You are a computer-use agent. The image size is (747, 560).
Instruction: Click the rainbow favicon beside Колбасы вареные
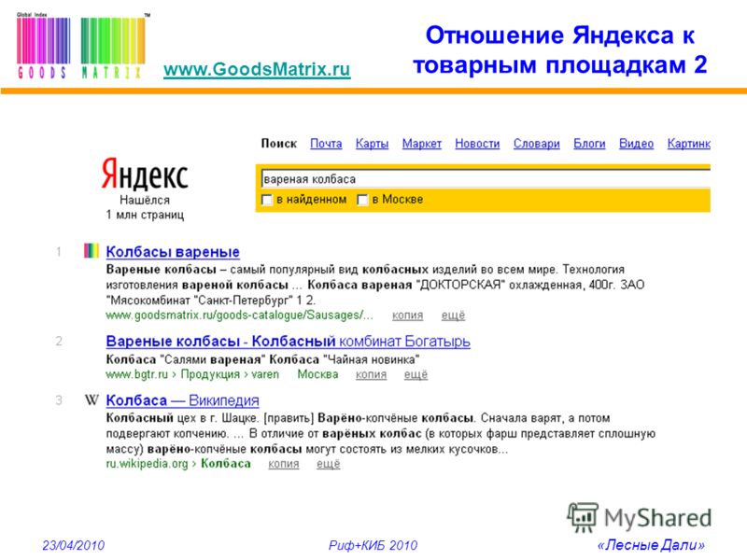(92, 250)
